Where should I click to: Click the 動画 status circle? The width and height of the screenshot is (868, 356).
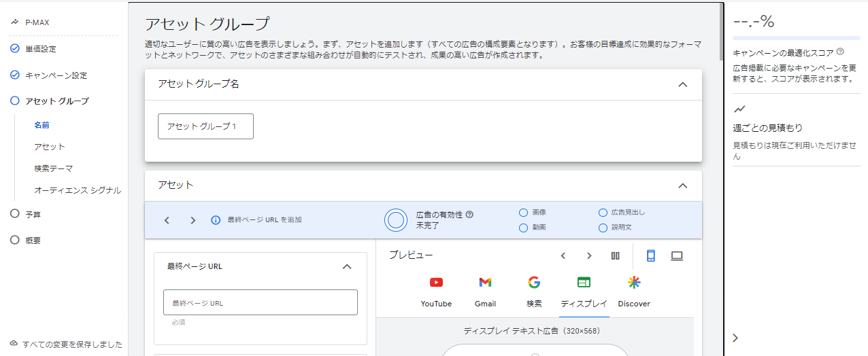(524, 228)
